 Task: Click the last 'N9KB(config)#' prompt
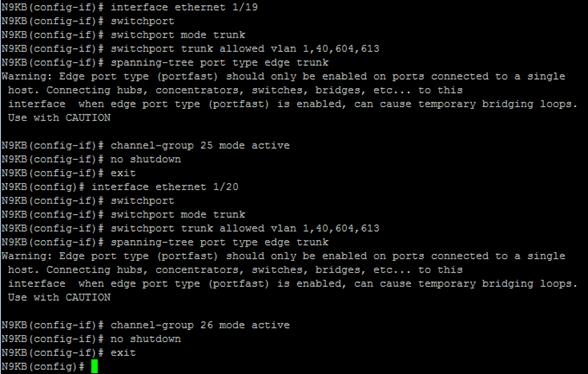(x=43, y=366)
